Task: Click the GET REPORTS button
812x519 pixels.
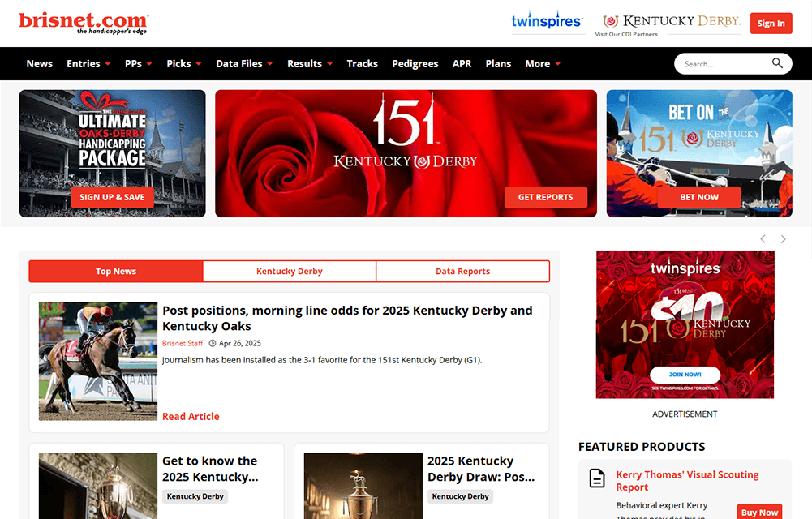Action: pos(546,197)
